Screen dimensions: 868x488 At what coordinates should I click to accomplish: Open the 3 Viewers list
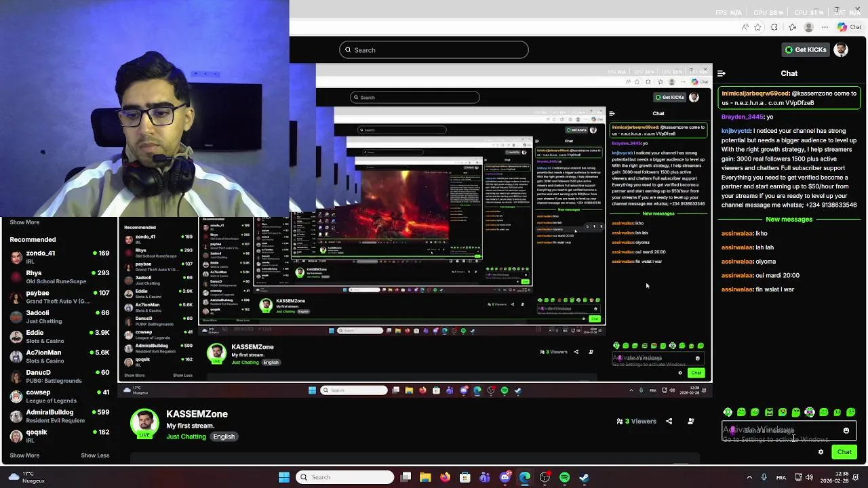click(x=636, y=421)
